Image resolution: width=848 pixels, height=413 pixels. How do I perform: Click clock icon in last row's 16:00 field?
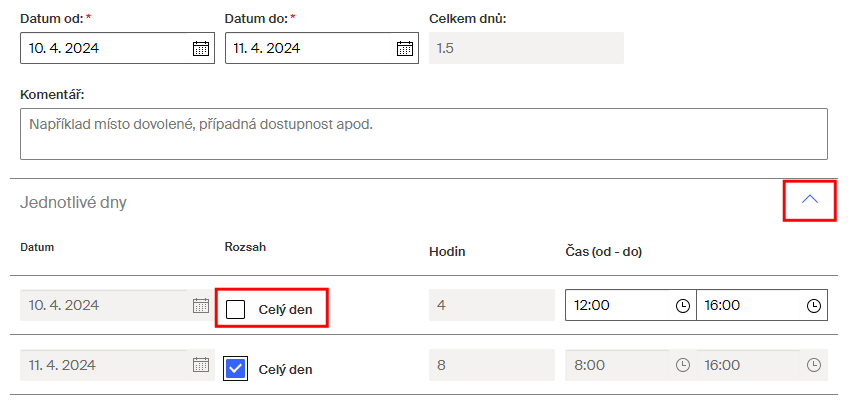813,365
